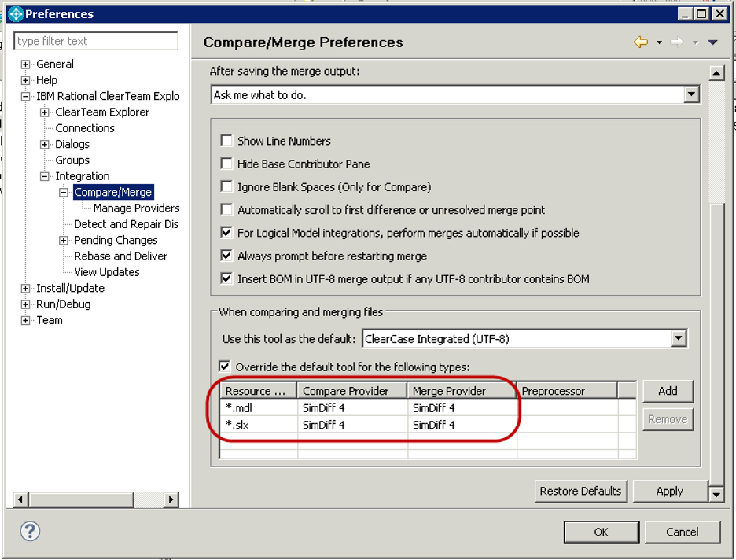Open Manage Providers preference page
Image resolution: width=736 pixels, height=560 pixels.
pyautogui.click(x=136, y=208)
